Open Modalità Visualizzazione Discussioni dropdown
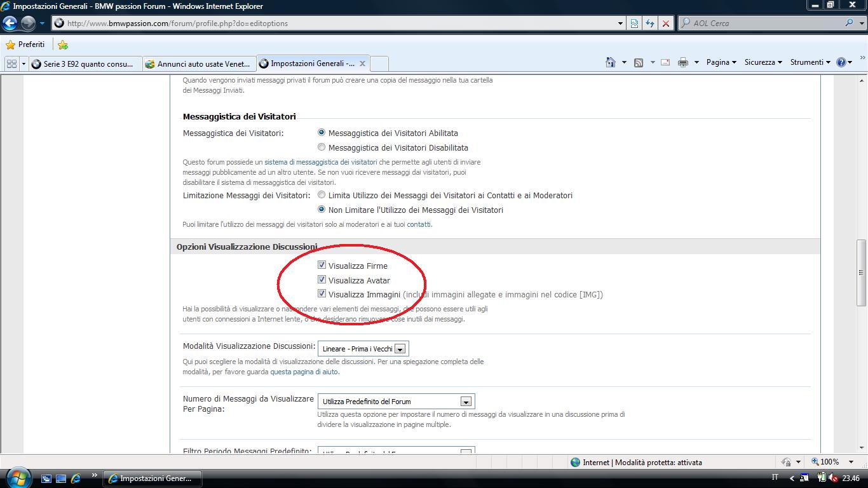Viewport: 868px width, 488px height. (400, 349)
